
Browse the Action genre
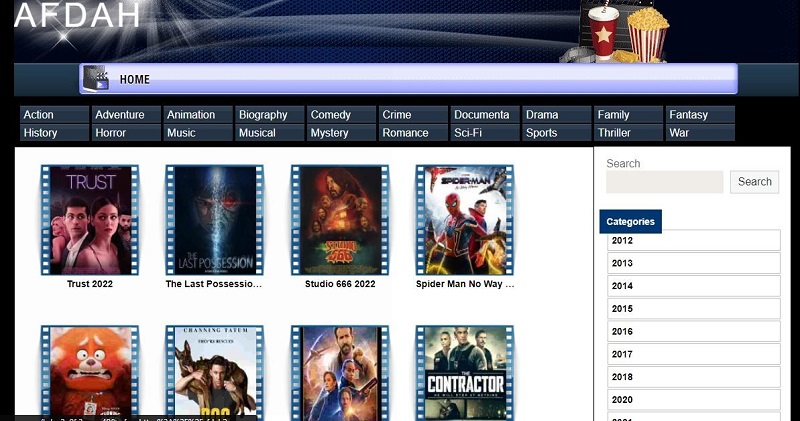pyautogui.click(x=54, y=114)
